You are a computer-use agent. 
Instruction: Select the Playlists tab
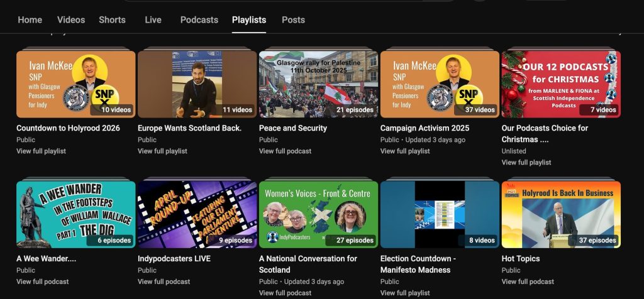click(249, 19)
